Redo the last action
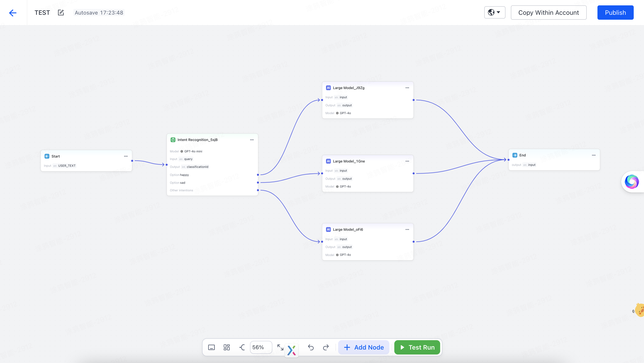Screen dimensions: 644x363 pos(326,347)
